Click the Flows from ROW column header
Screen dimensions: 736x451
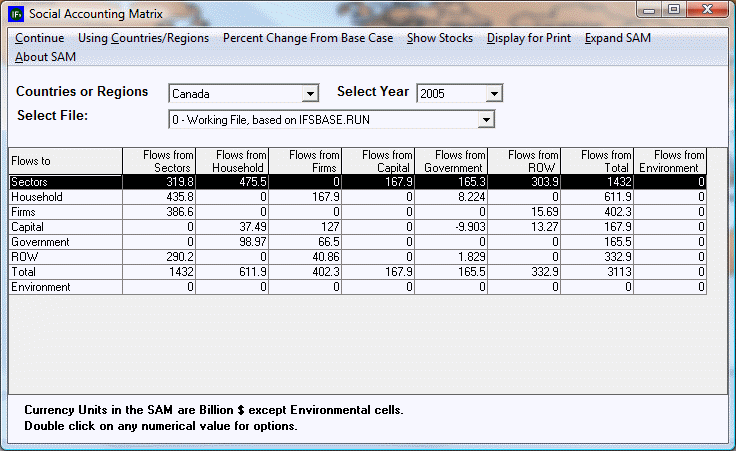(524, 161)
